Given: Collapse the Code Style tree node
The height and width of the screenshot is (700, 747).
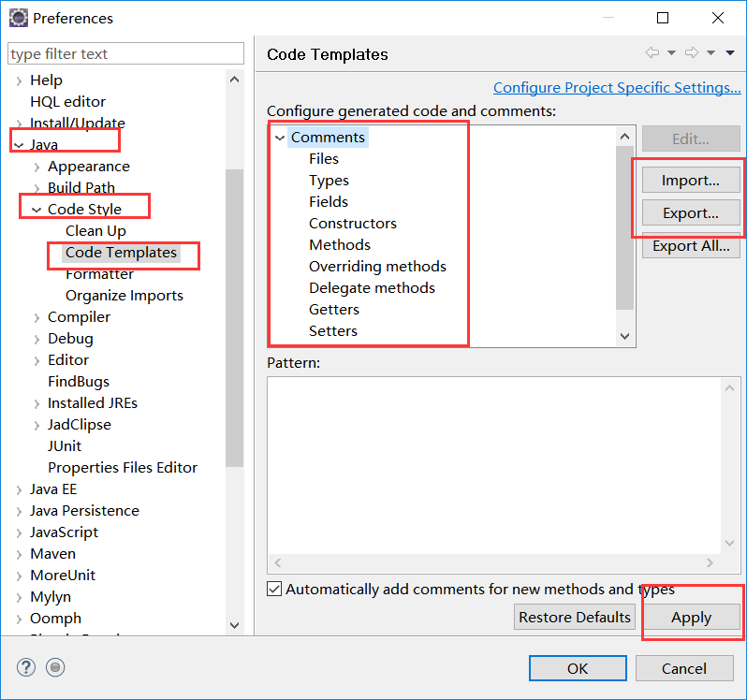Looking at the screenshot, I should pos(37,210).
